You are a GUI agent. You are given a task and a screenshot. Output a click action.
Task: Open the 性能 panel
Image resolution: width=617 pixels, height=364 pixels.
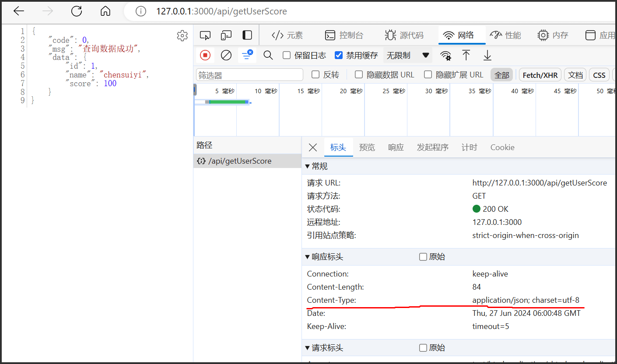(x=505, y=35)
